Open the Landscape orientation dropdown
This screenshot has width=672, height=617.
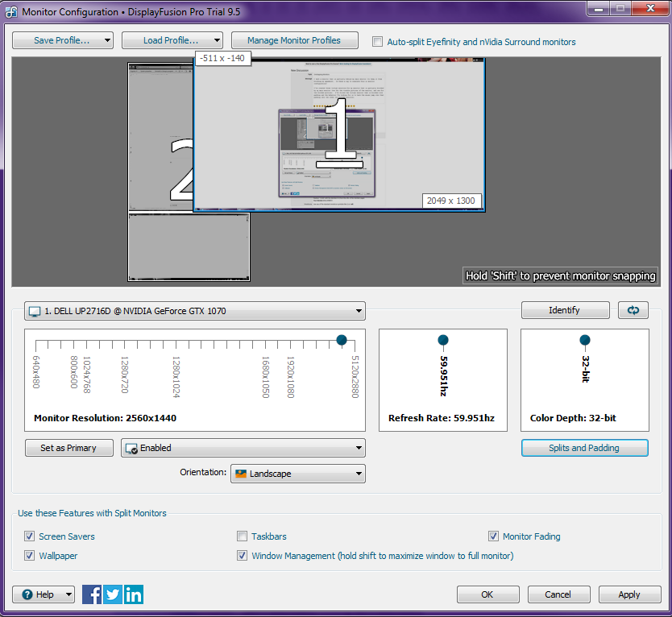tap(297, 474)
